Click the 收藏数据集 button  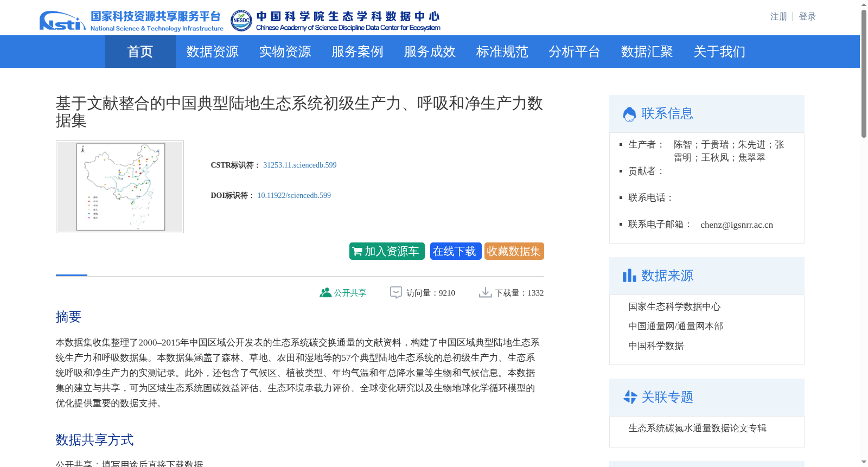(514, 251)
